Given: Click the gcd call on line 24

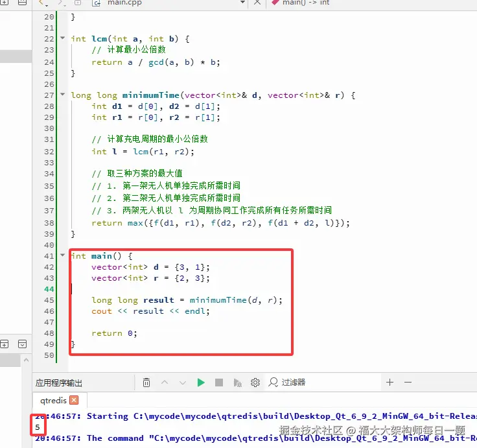Looking at the screenshot, I should coord(156,62).
